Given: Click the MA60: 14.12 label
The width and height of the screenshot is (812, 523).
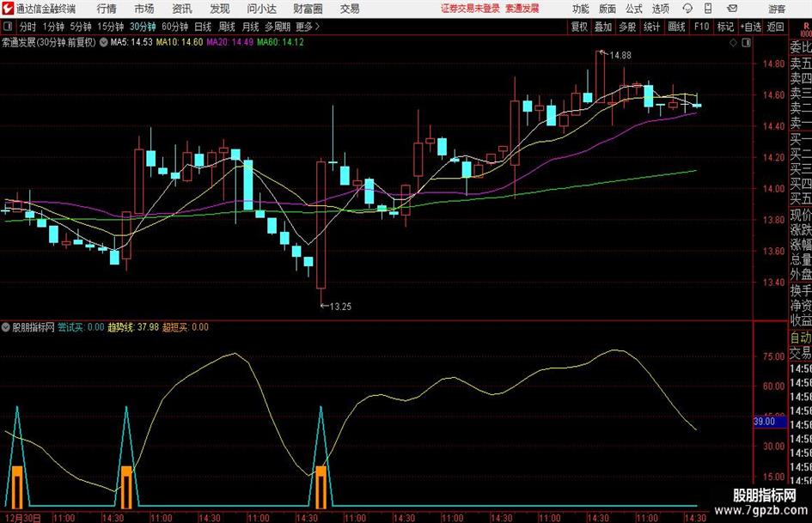Looking at the screenshot, I should click(x=281, y=42).
